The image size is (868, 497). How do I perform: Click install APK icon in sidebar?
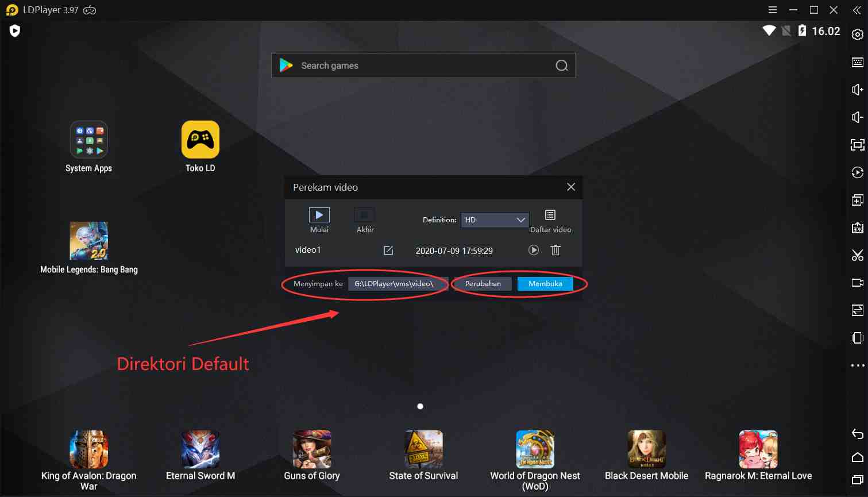pos(857,228)
